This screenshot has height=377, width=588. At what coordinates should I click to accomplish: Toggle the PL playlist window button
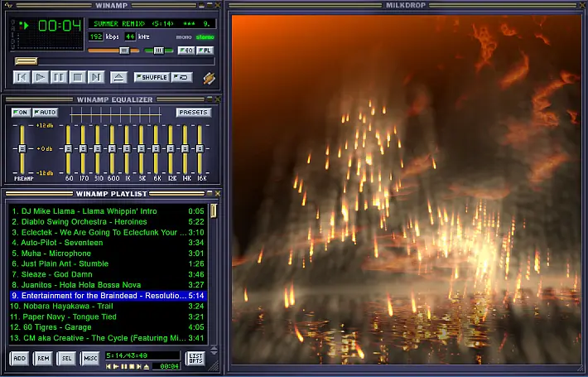tap(205, 51)
